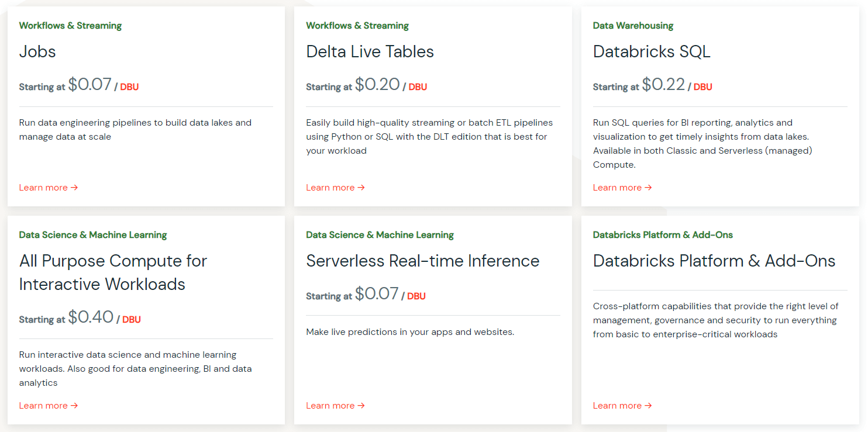Click the DBU label next to $0.22 price
868x432 pixels.
click(703, 87)
